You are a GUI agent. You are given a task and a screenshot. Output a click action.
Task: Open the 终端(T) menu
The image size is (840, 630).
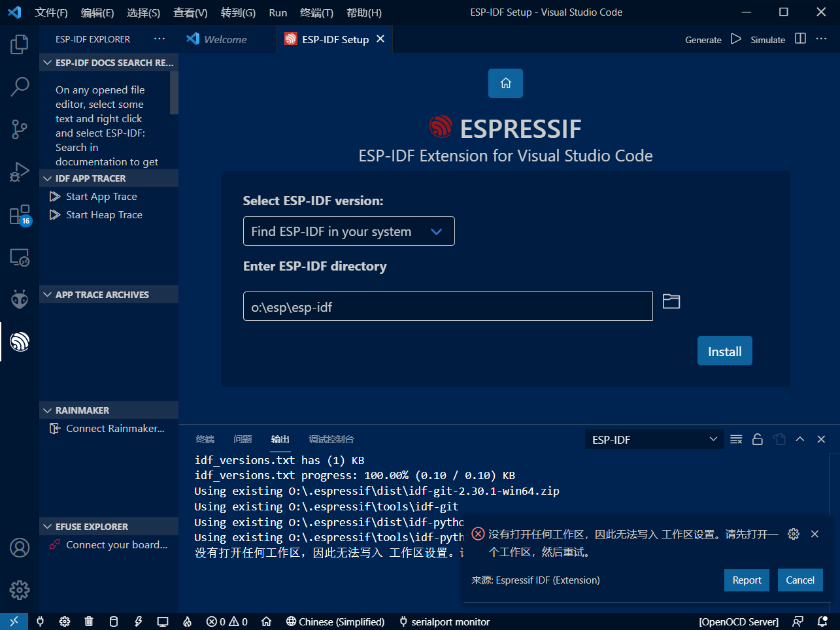pos(316,12)
